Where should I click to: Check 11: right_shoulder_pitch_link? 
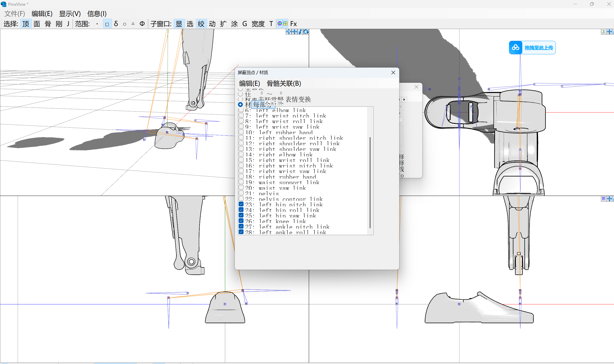point(241,138)
